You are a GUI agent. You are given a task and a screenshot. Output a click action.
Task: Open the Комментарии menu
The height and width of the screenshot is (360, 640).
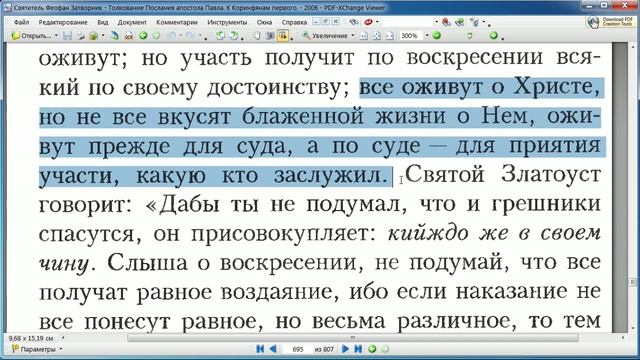(177, 22)
